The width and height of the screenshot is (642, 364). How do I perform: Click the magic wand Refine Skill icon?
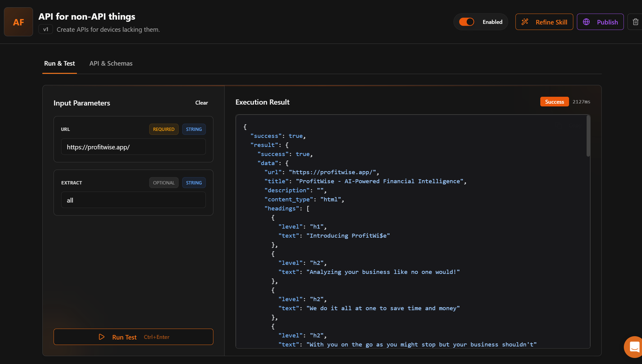pyautogui.click(x=525, y=22)
